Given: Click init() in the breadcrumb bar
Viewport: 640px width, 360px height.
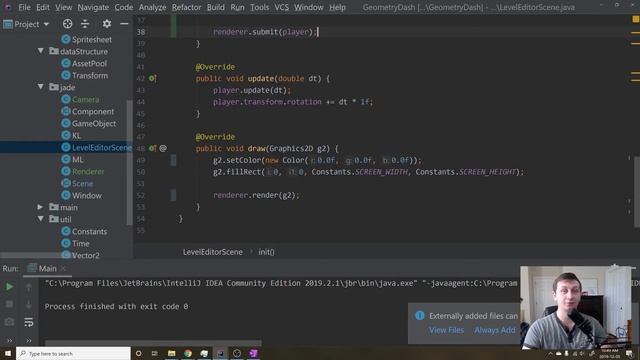Looking at the screenshot, I should [x=266, y=252].
